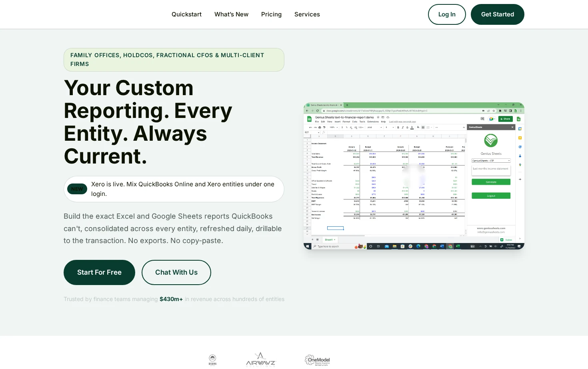Screen dimensions: 588x369
Task: Click the Start For Free button
Action: (99, 272)
